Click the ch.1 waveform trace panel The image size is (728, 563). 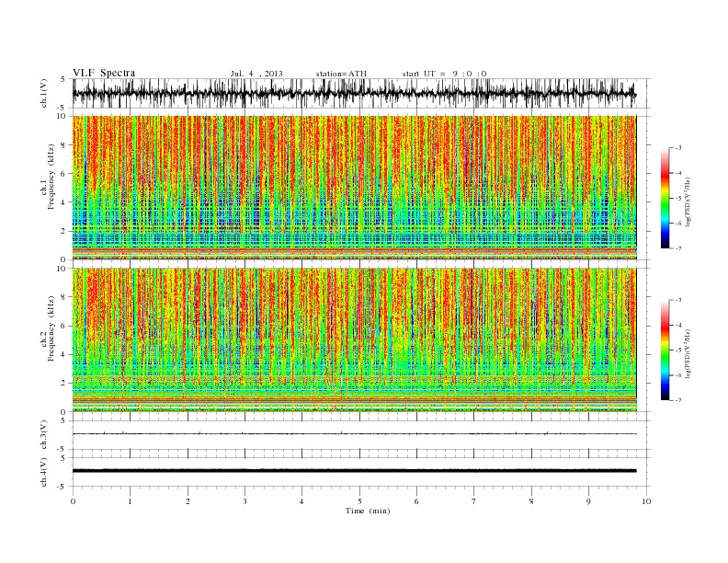pos(361,93)
